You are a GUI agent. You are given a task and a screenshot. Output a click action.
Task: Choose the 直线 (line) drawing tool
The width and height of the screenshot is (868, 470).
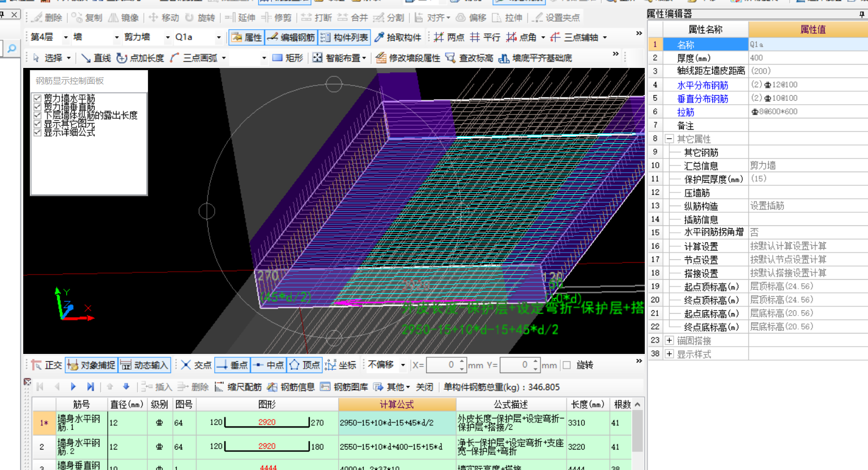(x=96, y=58)
